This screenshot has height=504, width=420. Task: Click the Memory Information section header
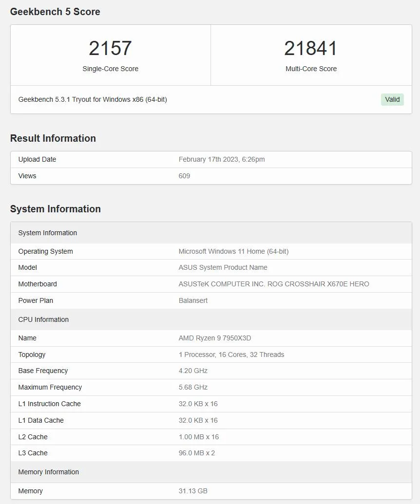[x=211, y=472]
